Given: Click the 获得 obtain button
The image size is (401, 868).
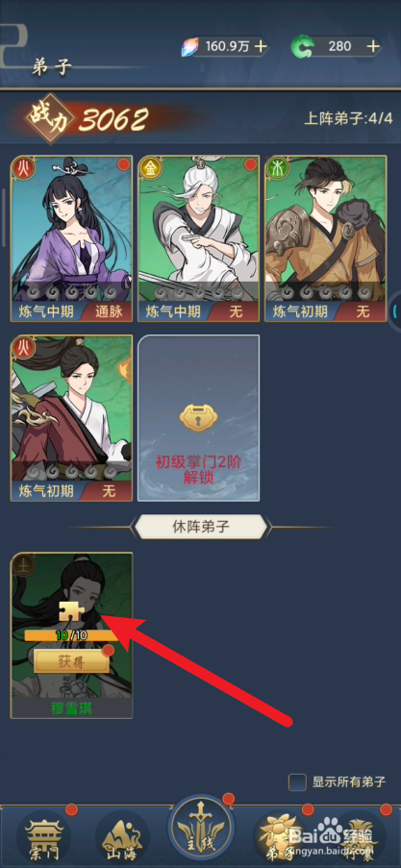Looking at the screenshot, I should [71, 661].
